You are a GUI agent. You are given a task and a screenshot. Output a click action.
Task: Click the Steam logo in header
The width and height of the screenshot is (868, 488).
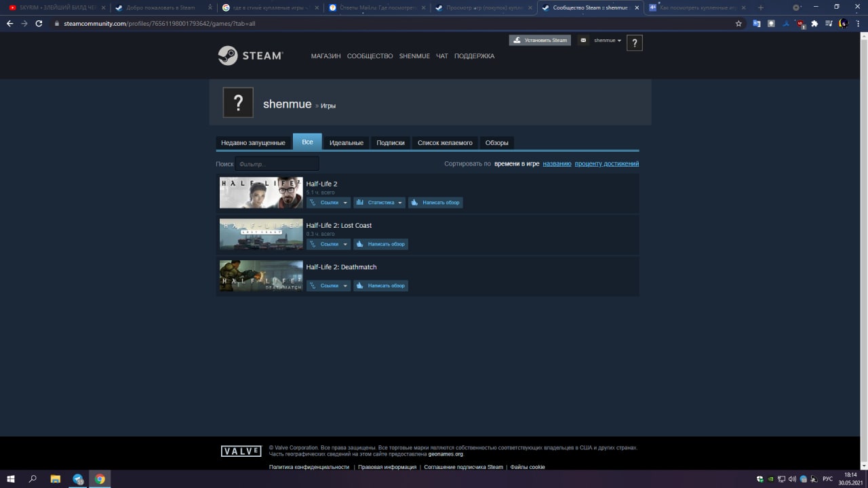[250, 56]
